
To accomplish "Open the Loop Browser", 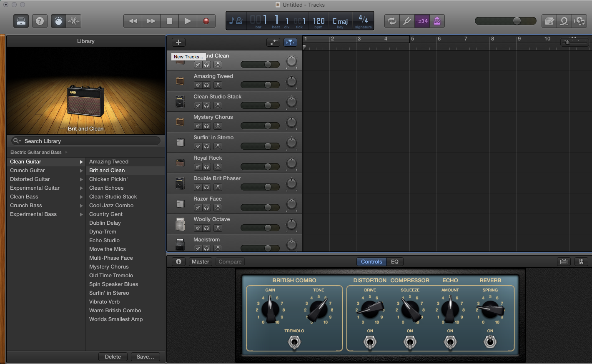I will pos(564,21).
